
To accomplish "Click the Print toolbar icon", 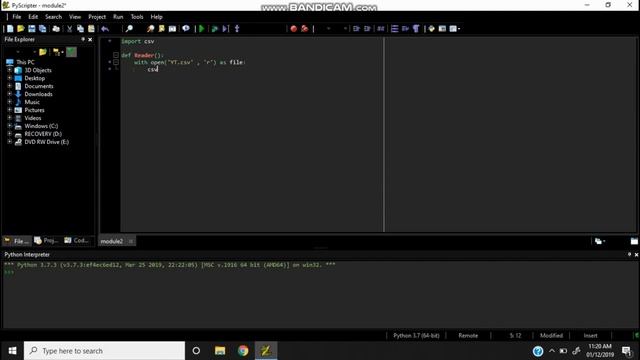I will coord(56,29).
